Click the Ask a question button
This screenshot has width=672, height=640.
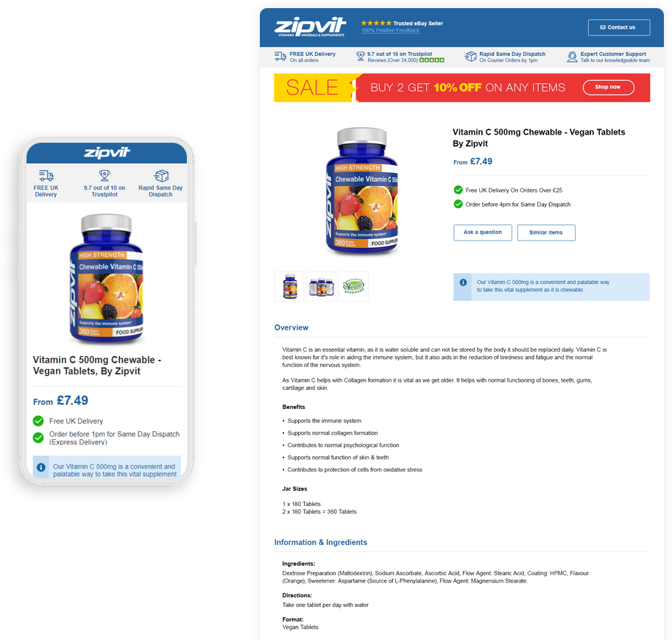pos(483,232)
